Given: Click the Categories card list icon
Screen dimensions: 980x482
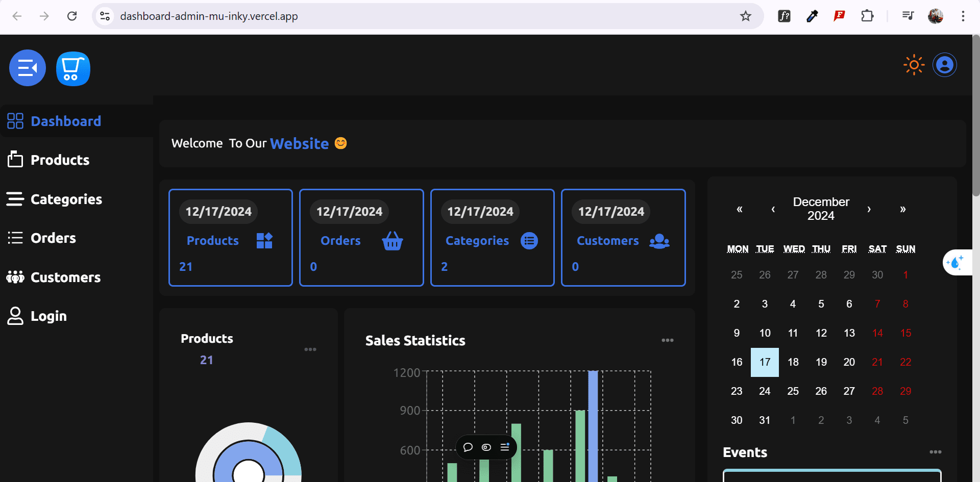Looking at the screenshot, I should (x=529, y=241).
